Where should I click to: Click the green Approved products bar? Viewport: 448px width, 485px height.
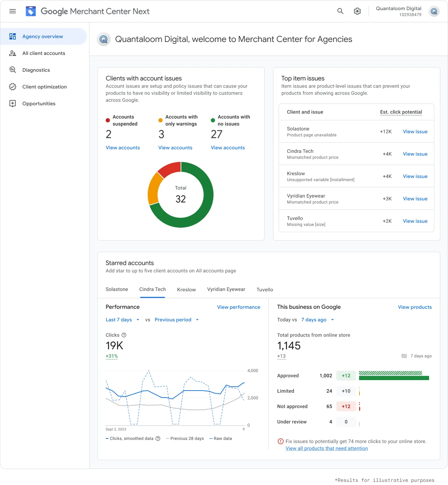point(394,378)
